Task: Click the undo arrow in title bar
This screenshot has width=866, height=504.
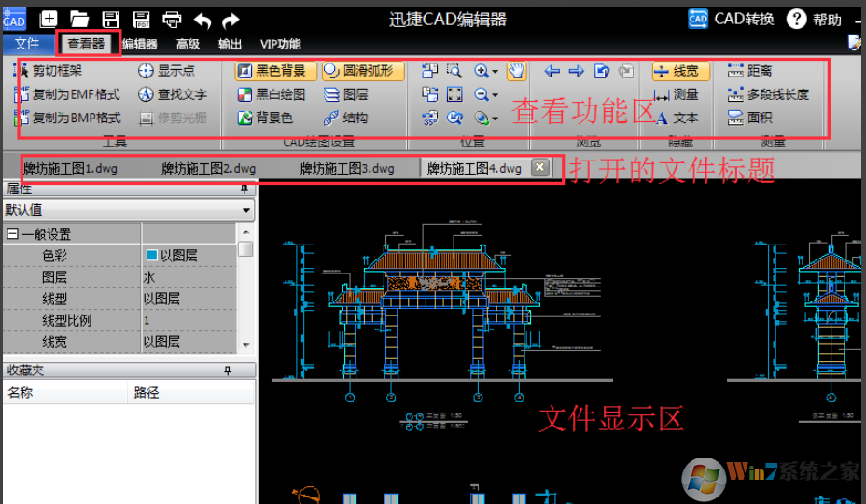Action: pyautogui.click(x=203, y=19)
